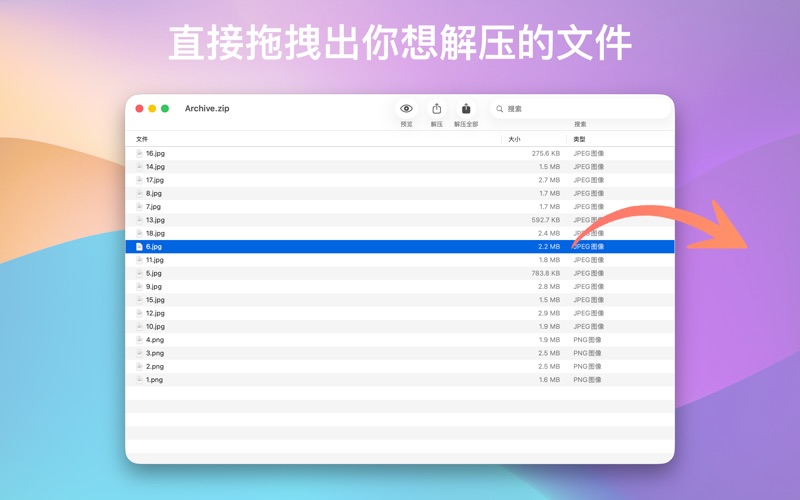The width and height of the screenshot is (800, 500).
Task: Click the file icon next to 16.jpg
Action: (x=139, y=154)
